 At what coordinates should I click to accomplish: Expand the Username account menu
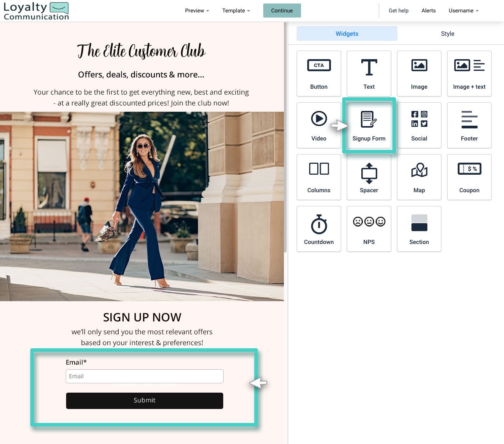[463, 11]
